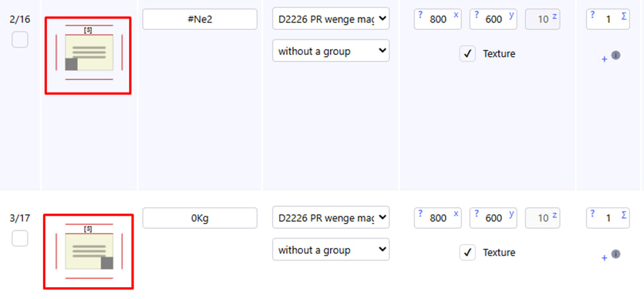Image resolution: width=644 pixels, height=299 pixels.
Task: Tick the selection checkbox for row 3/17
Action: 20,238
